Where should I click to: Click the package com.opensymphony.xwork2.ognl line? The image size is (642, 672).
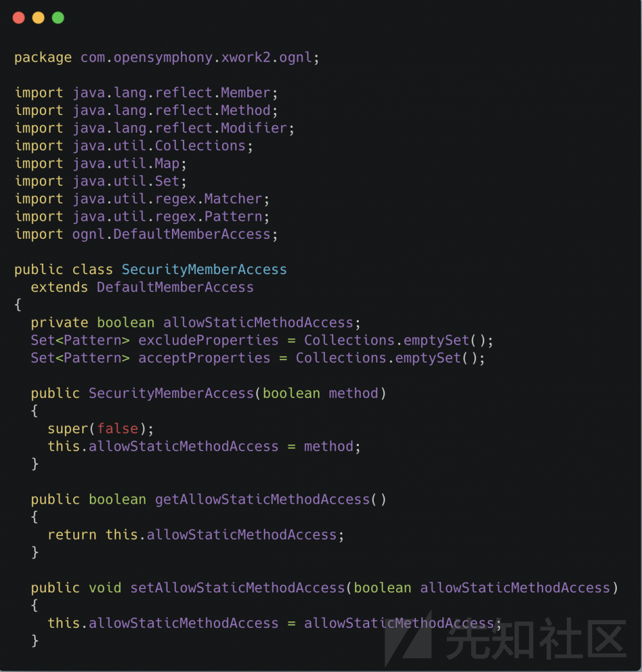pyautogui.click(x=167, y=57)
